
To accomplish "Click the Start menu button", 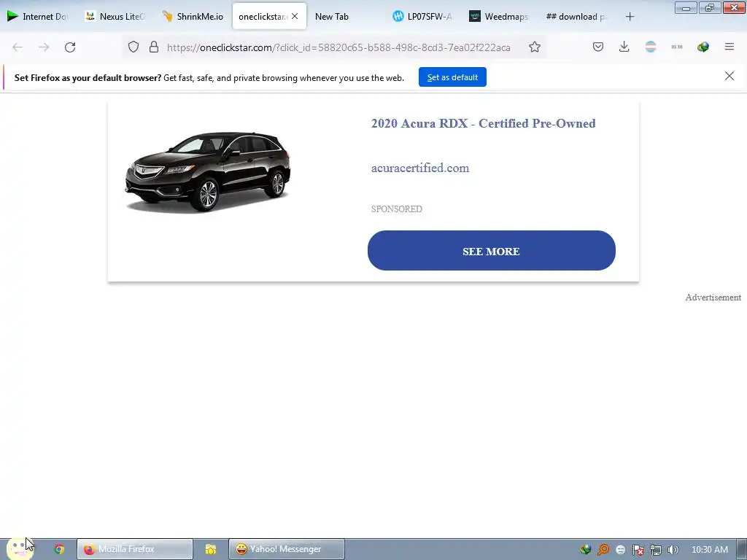I will [20, 549].
